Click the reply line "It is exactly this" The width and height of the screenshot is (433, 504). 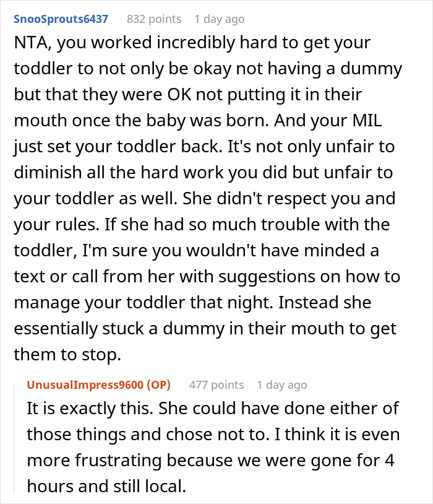point(212,409)
